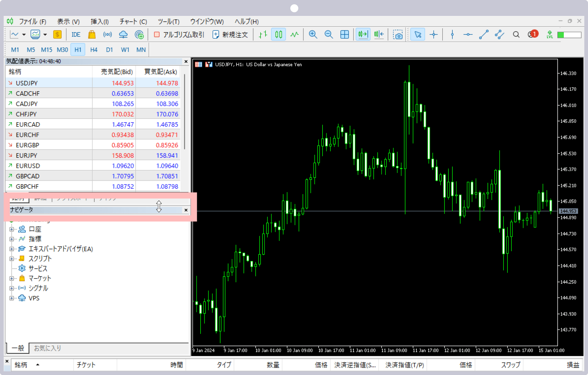Open the Help (ヘルプ) menu
The height and width of the screenshot is (375, 588).
pos(247,21)
